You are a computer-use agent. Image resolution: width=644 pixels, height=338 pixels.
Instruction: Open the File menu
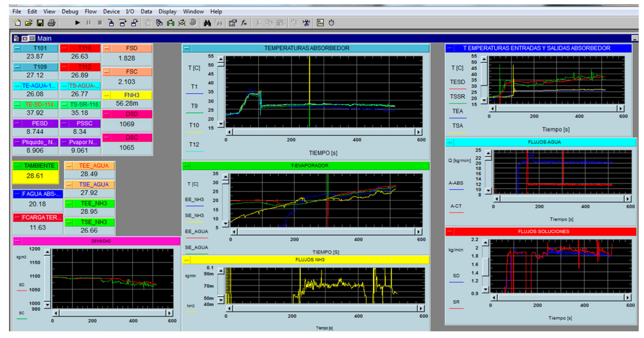click(17, 12)
